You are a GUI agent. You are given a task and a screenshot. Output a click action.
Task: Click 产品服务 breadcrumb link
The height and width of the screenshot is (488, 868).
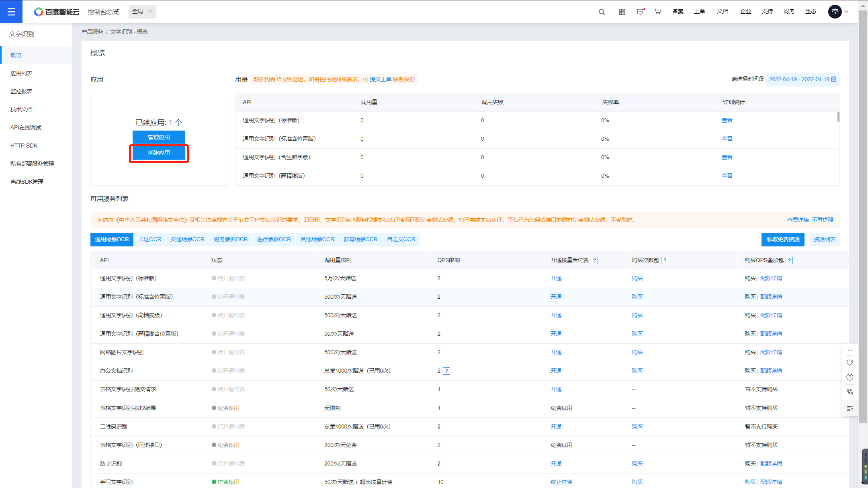pyautogui.click(x=92, y=32)
